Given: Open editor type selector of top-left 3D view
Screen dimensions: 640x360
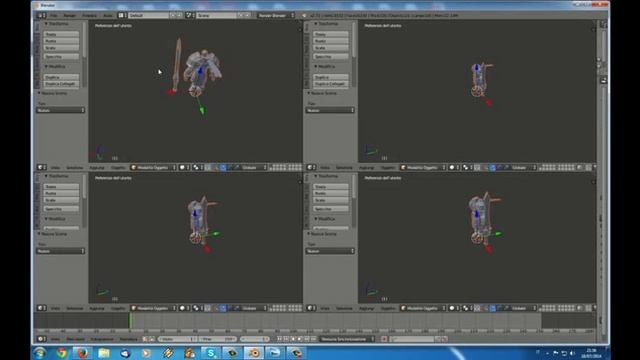Looking at the screenshot, I should 42,167.
